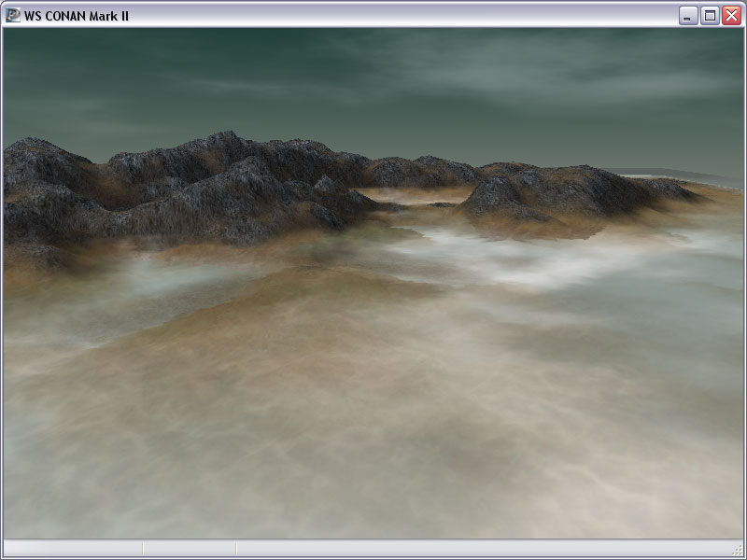The image size is (747, 560).
Task: Click the application icon in the title bar
Action: pos(13,15)
